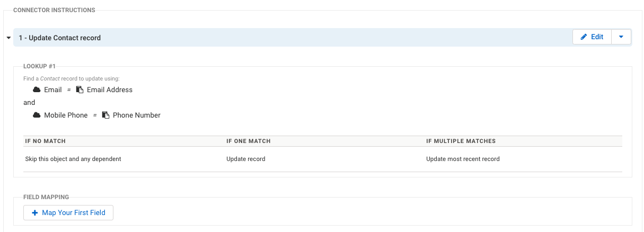The height and width of the screenshot is (232, 644).
Task: Click the 'IF ONE MATCH' column header
Action: tap(249, 141)
